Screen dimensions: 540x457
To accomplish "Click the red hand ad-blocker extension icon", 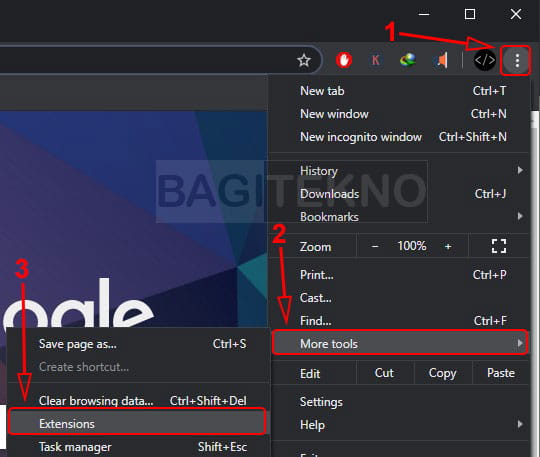I will [344, 60].
